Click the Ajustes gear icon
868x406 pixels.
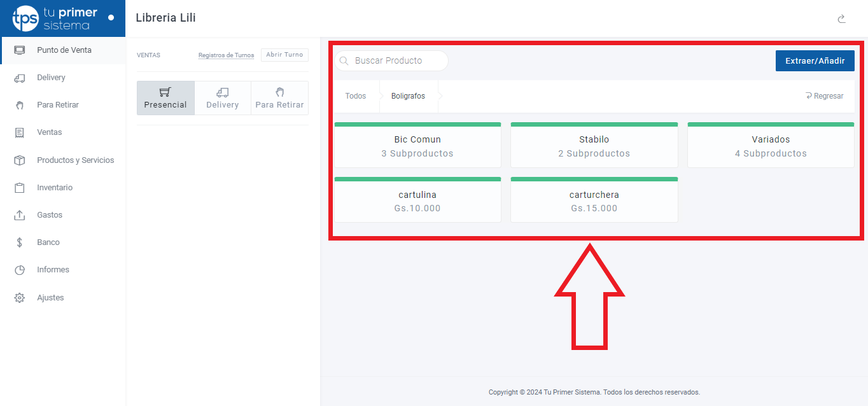19,298
